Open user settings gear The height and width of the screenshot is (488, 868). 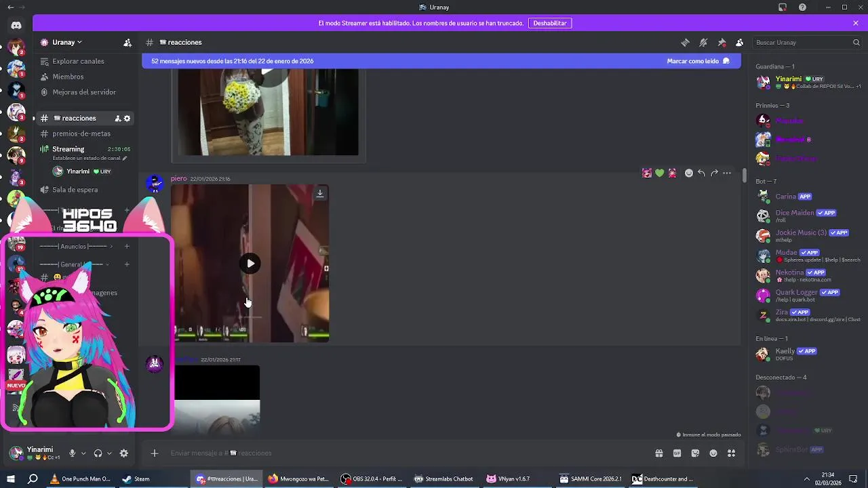pyautogui.click(x=123, y=453)
